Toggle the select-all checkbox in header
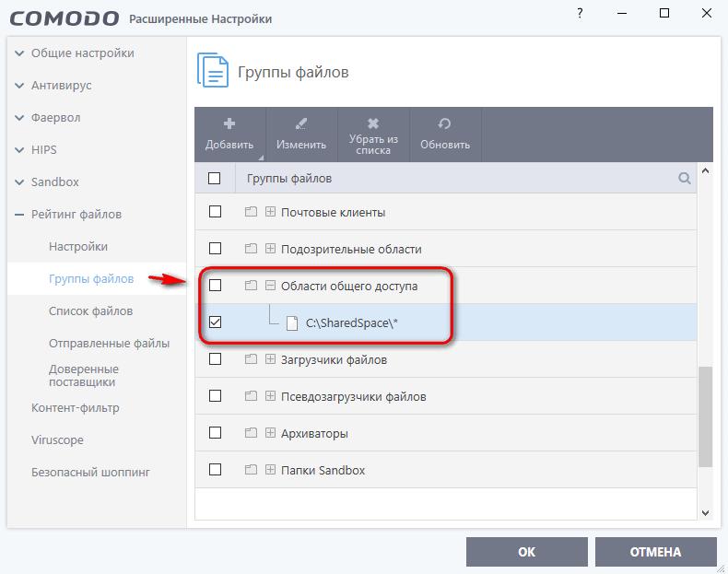728x574 pixels. (x=215, y=179)
